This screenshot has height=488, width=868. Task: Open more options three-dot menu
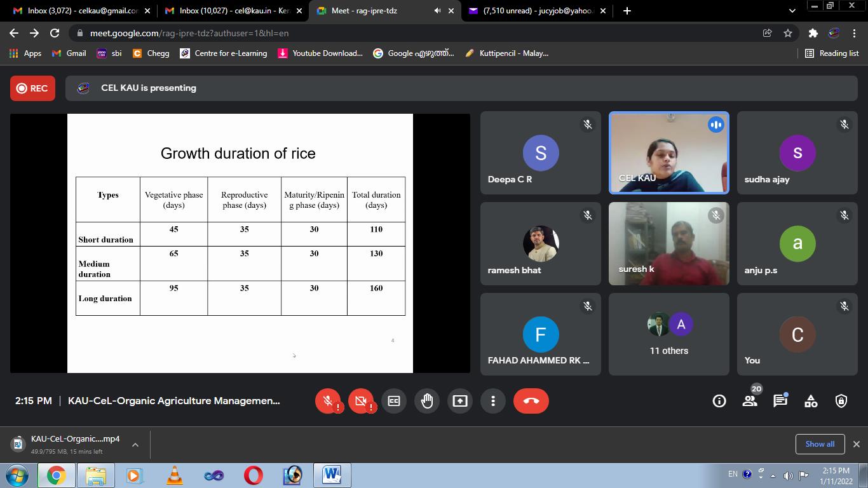493,401
